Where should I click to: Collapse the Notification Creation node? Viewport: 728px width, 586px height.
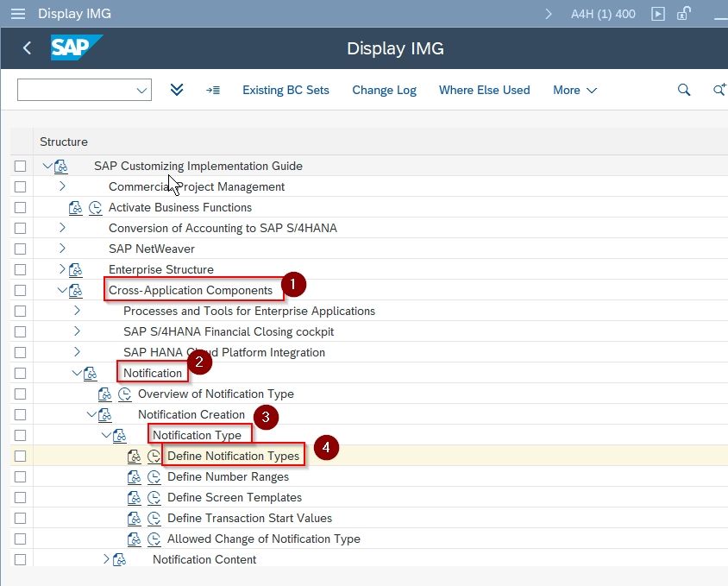(x=91, y=414)
